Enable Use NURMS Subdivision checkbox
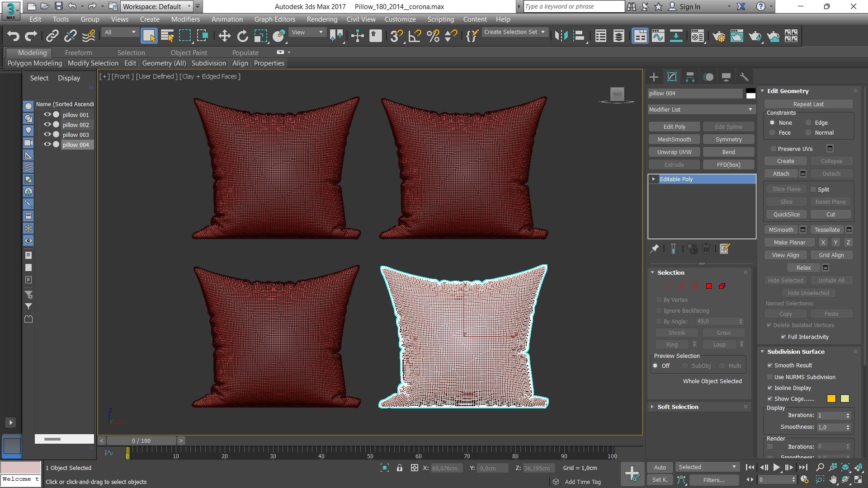The image size is (868, 488). (770, 377)
